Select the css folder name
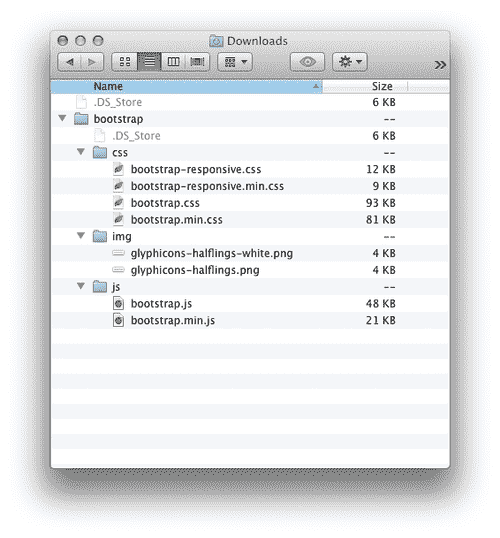This screenshot has height=538, width=500. (120, 153)
